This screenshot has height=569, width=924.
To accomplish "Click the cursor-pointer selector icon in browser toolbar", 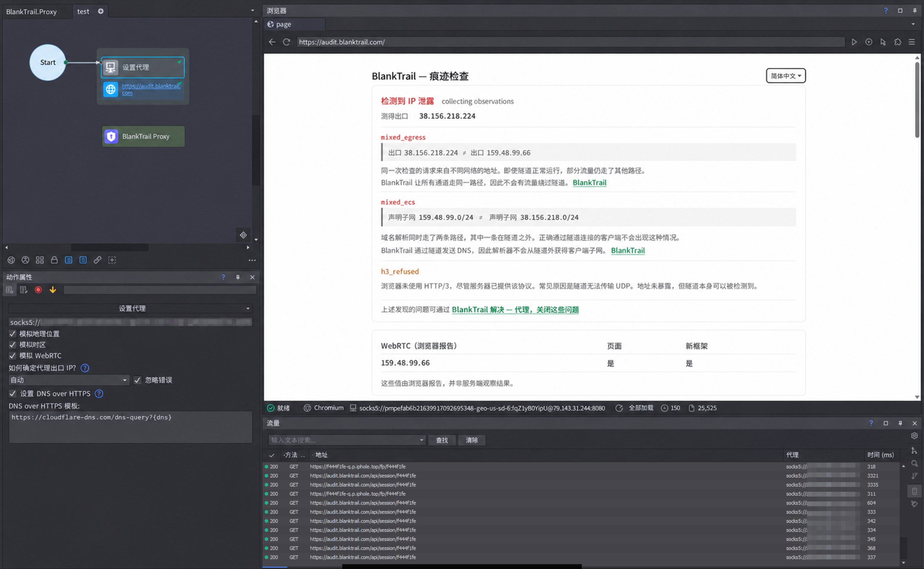I will [883, 42].
